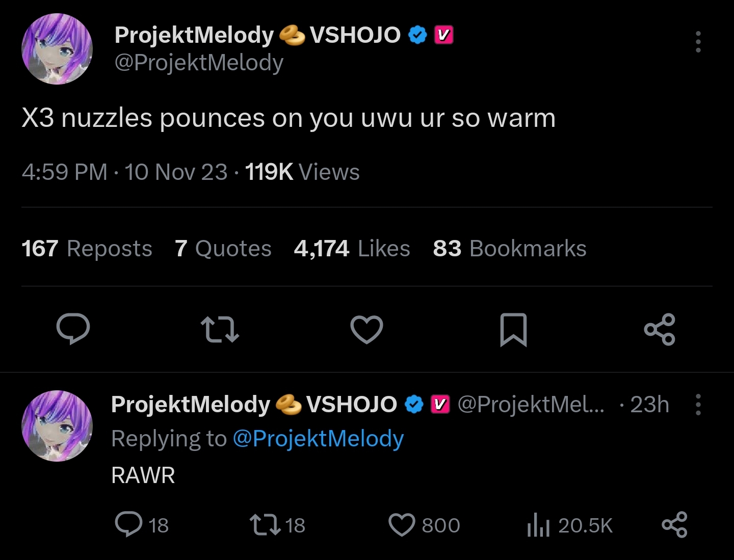Click the blue verified badge on main tweet
734x560 pixels.
click(x=417, y=35)
